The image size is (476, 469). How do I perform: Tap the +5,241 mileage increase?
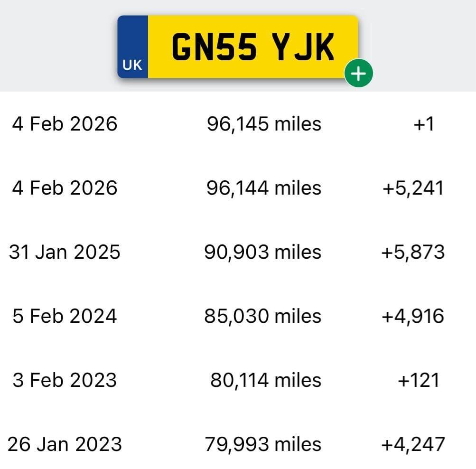[413, 188]
